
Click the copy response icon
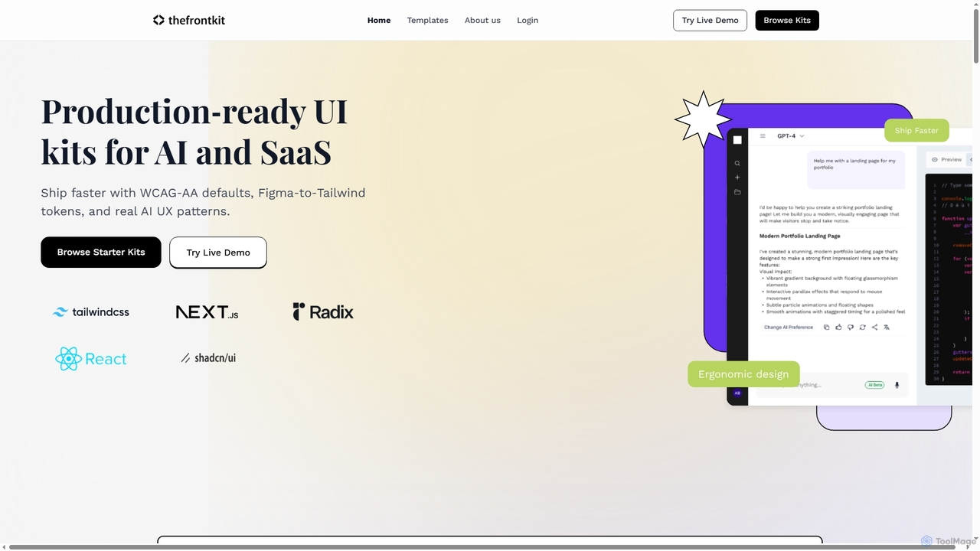(x=826, y=327)
